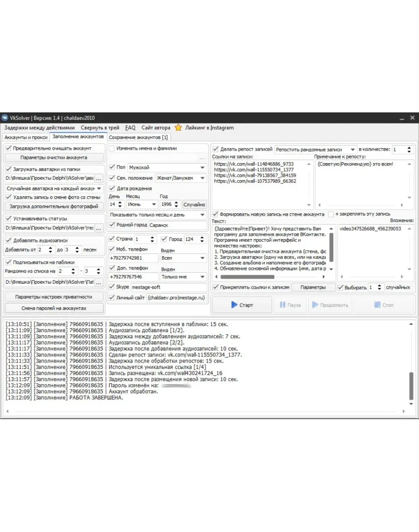Open the FAQ menu item
419x532 pixels.
130,128
